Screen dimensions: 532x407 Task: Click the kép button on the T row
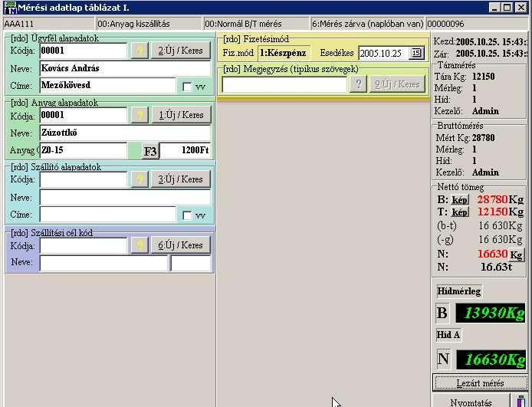(460, 212)
